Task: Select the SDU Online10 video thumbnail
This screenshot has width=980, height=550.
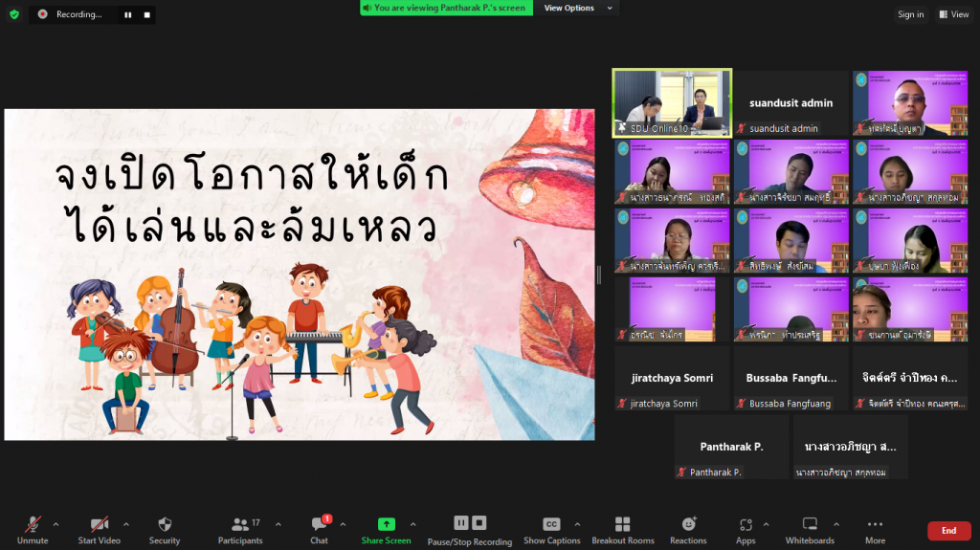Action: click(x=672, y=102)
